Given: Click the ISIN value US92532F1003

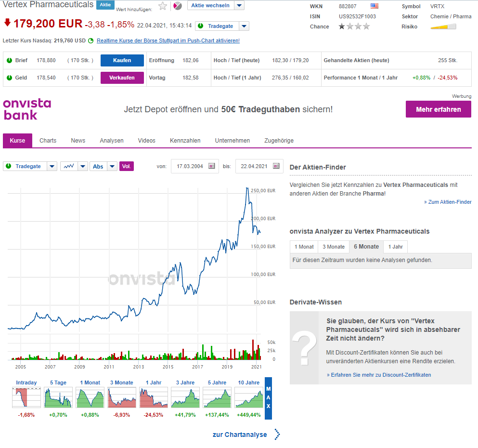Looking at the screenshot, I should (357, 16).
